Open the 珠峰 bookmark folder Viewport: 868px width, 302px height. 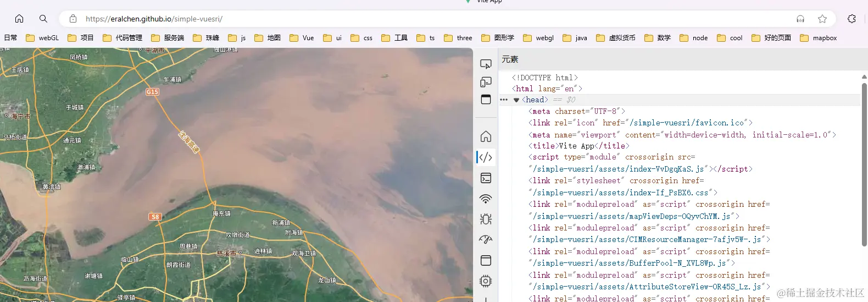pyautogui.click(x=206, y=38)
